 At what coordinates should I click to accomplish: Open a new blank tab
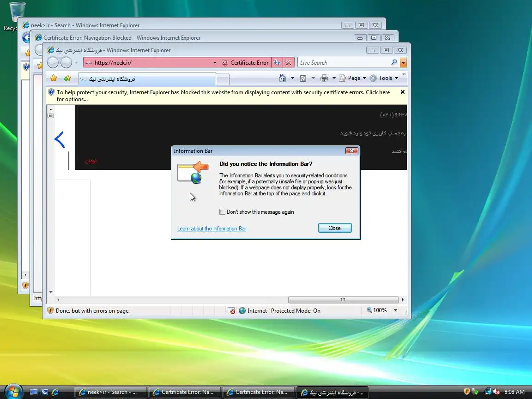point(223,79)
